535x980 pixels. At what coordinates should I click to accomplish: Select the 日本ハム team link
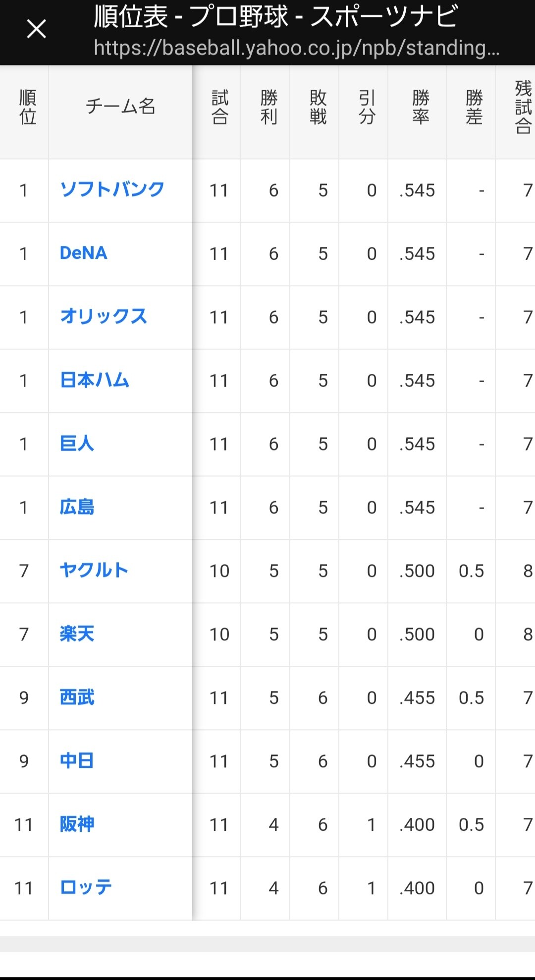(x=95, y=380)
